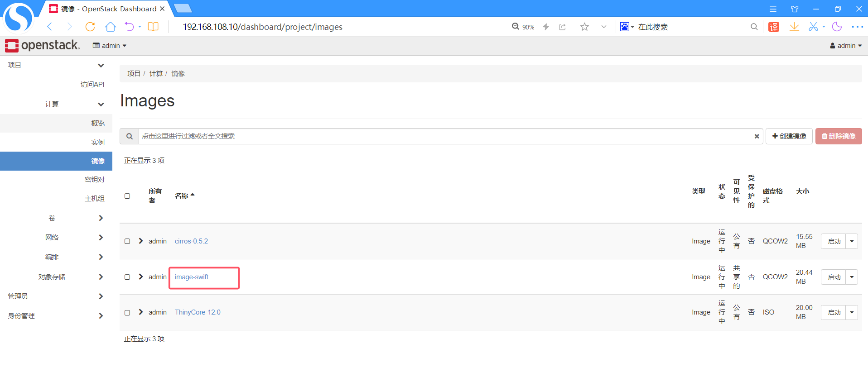Check the ThinyCore-12.0 row checkbox
This screenshot has width=868, height=377.
(127, 313)
